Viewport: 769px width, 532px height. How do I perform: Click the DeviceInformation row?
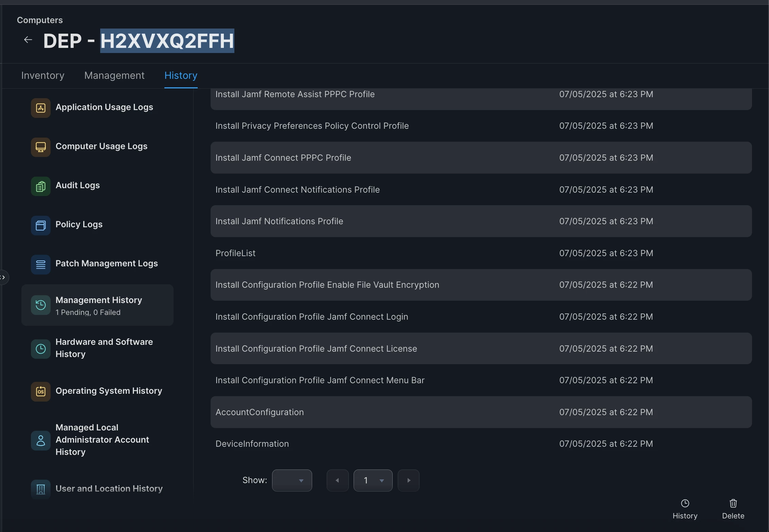tap(481, 444)
